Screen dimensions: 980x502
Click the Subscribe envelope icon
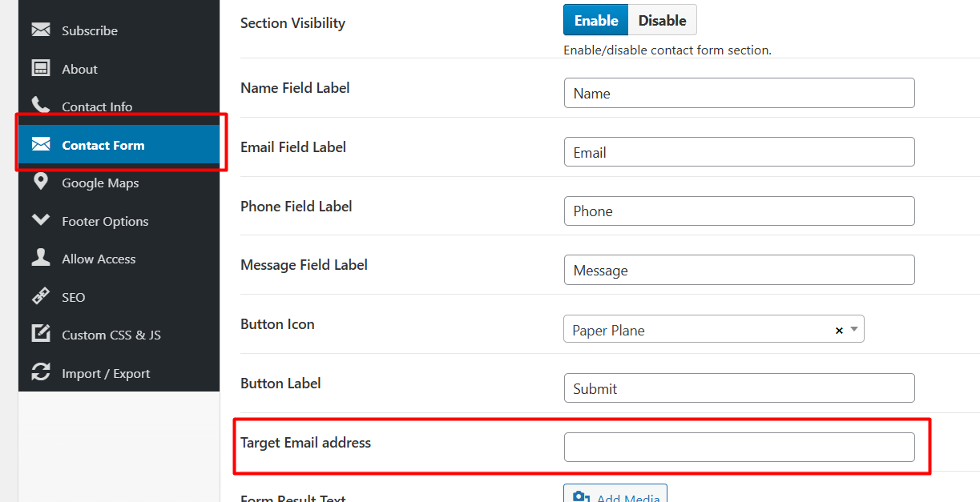[40, 30]
